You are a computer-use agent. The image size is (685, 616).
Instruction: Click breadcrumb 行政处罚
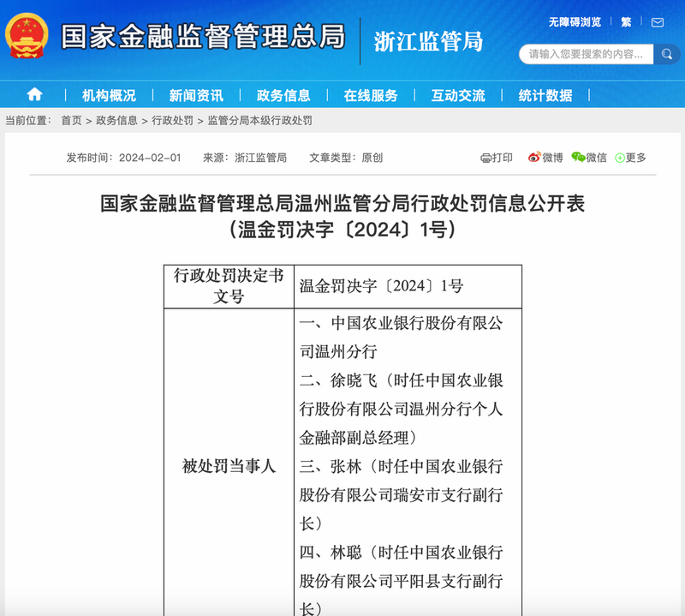[172, 120]
